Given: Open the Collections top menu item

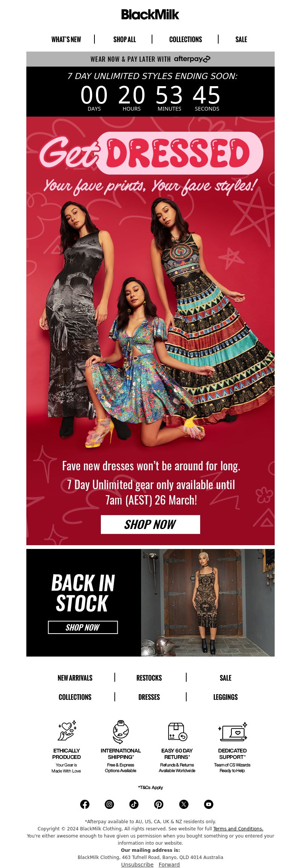Looking at the screenshot, I should click(185, 40).
